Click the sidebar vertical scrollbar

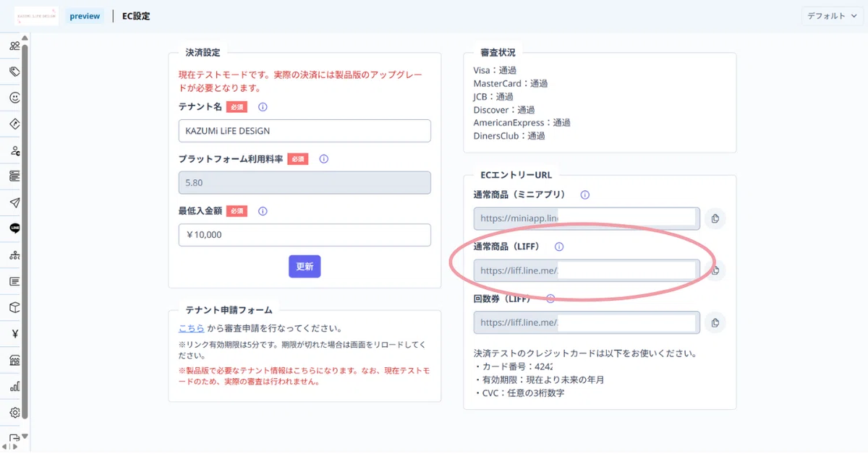tap(25, 231)
